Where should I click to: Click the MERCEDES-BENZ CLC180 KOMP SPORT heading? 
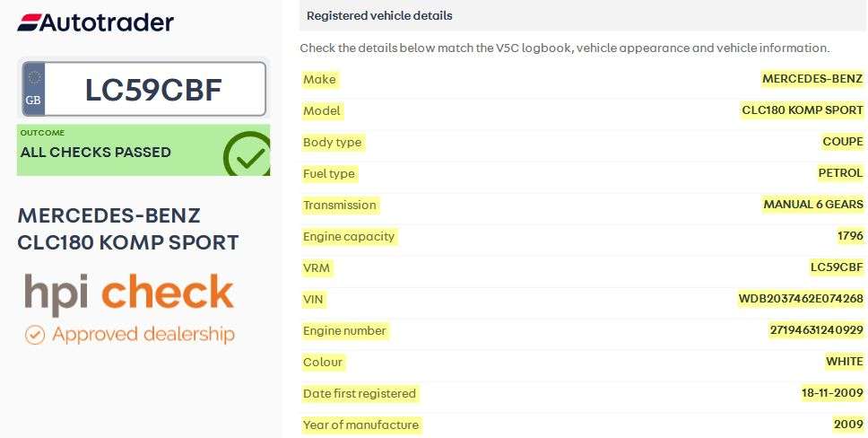coord(128,229)
